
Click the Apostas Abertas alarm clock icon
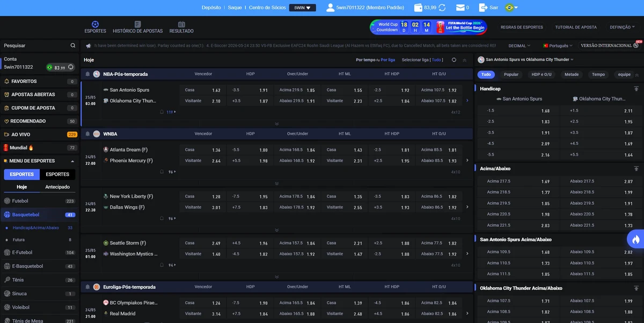[x=6, y=95]
